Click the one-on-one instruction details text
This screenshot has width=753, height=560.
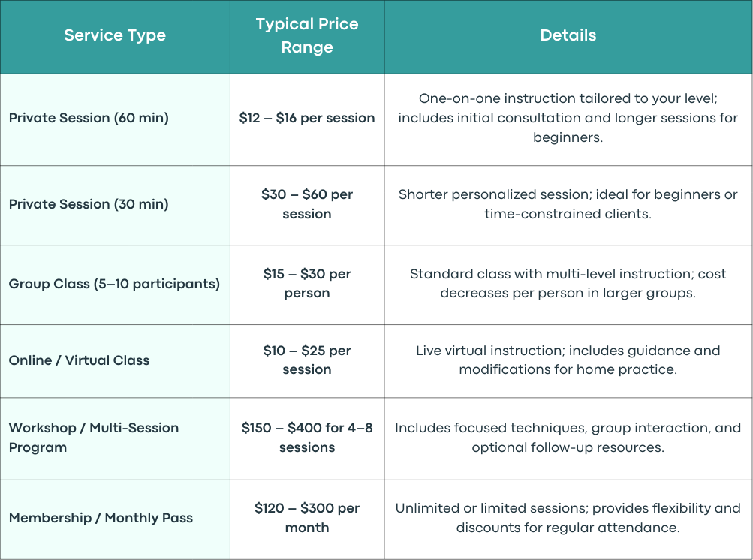coord(568,118)
